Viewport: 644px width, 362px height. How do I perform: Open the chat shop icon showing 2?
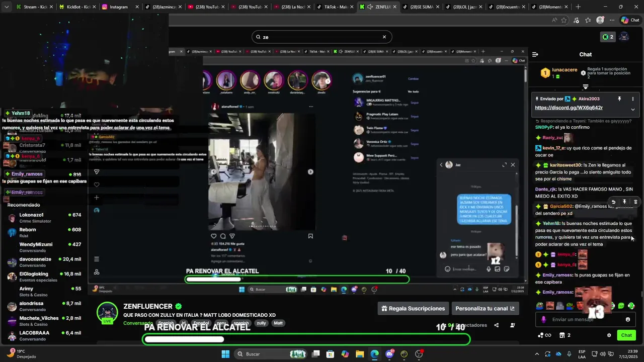[x=565, y=335]
